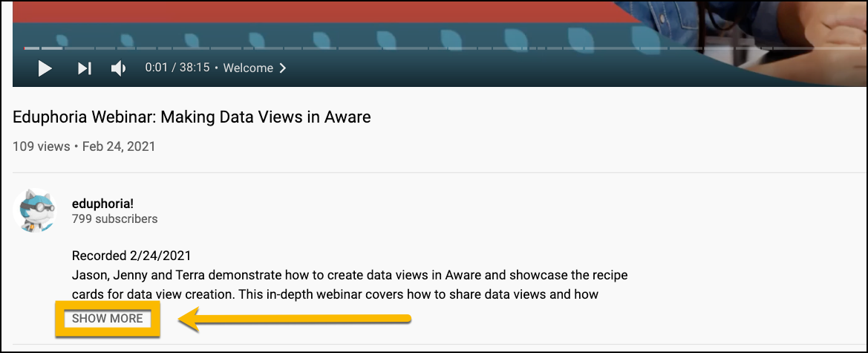Open the eduphoria! channel name link

tap(102, 204)
